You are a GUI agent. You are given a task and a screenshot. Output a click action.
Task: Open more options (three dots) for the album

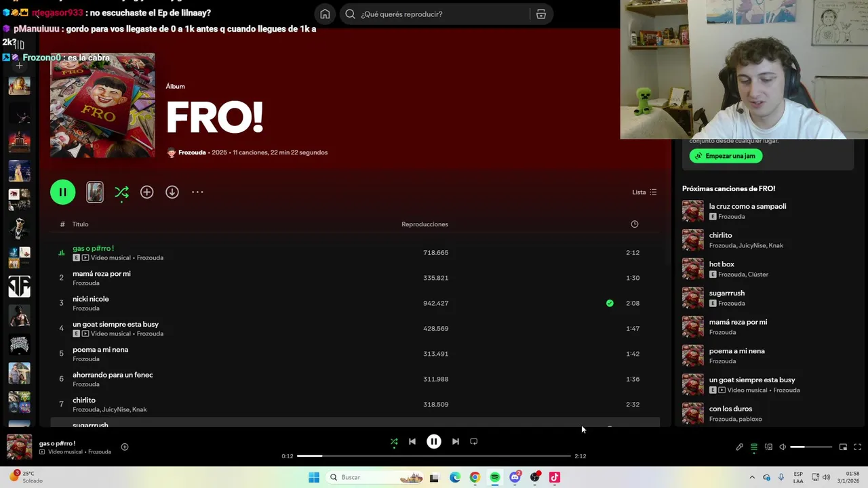pyautogui.click(x=197, y=192)
